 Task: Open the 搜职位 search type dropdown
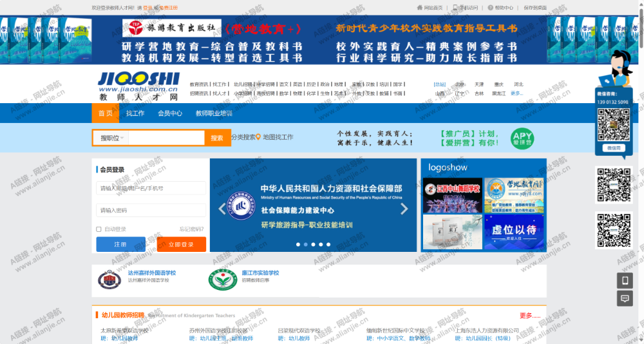[111, 138]
